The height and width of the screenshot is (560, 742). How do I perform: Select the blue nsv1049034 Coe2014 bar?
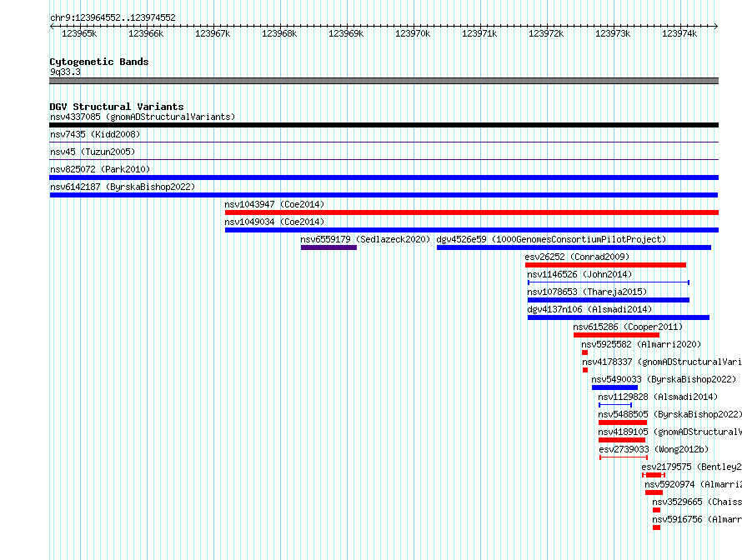[472, 230]
